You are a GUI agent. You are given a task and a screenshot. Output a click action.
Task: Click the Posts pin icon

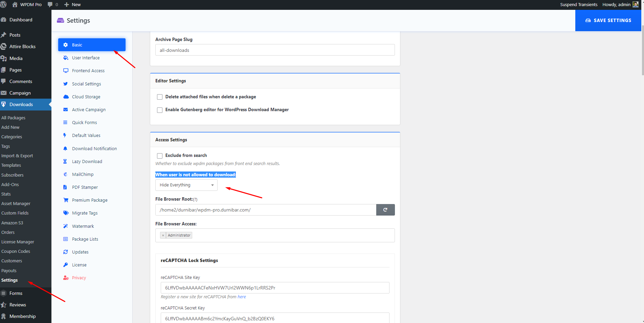(x=4, y=35)
